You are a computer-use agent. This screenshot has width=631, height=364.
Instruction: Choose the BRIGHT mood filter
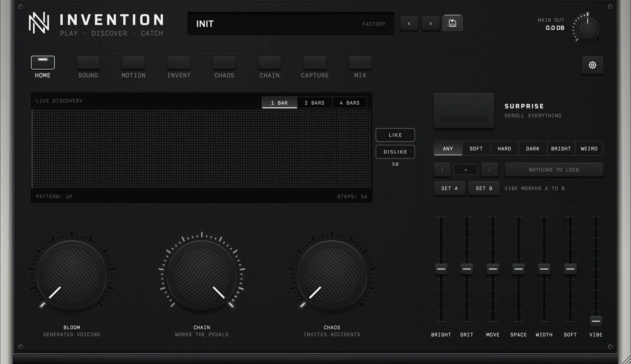pyautogui.click(x=561, y=148)
